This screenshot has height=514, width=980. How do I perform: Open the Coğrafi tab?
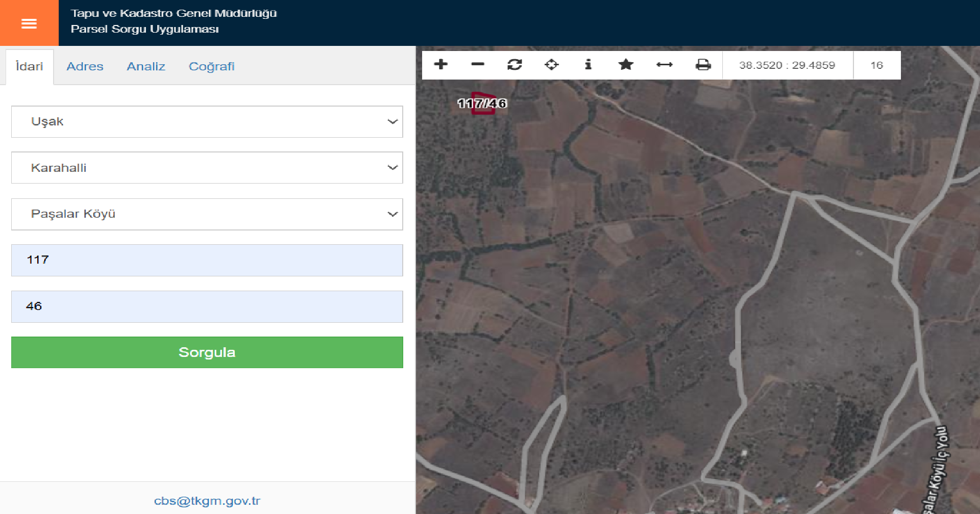(x=212, y=66)
